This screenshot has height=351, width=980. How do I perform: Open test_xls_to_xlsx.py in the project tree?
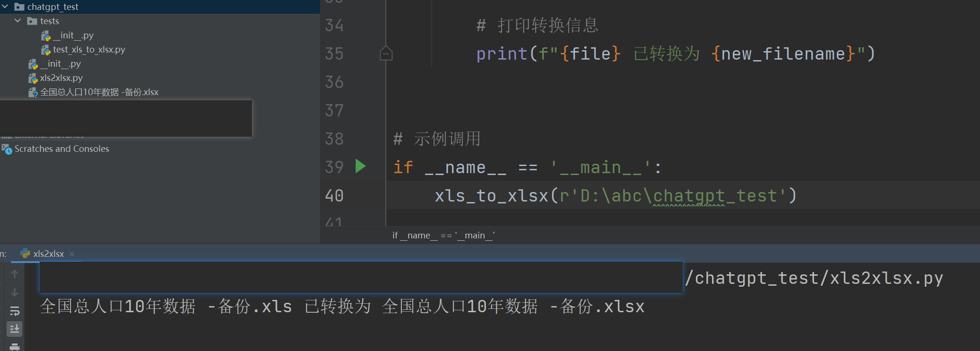(x=89, y=49)
